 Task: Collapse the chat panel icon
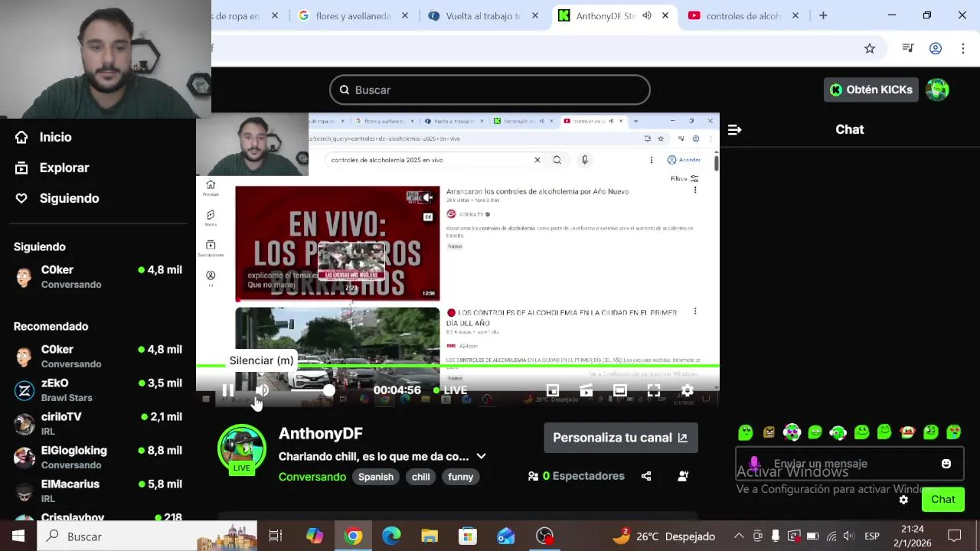(734, 130)
